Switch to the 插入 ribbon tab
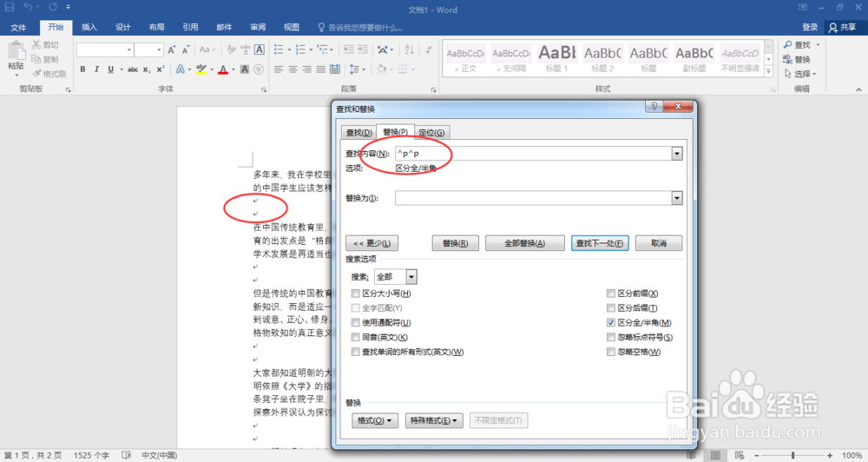The height and width of the screenshot is (462, 868). (89, 27)
